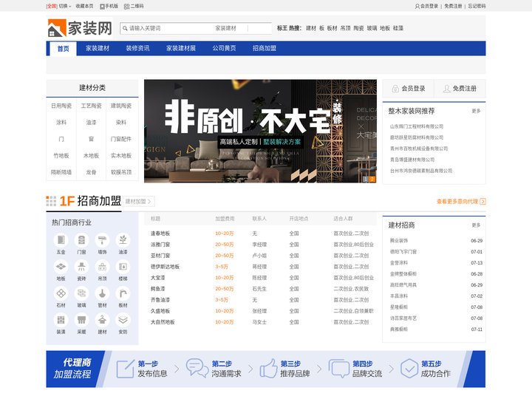Open the 日用陶瓷 category
This screenshot has height=399, width=532.
[61, 106]
